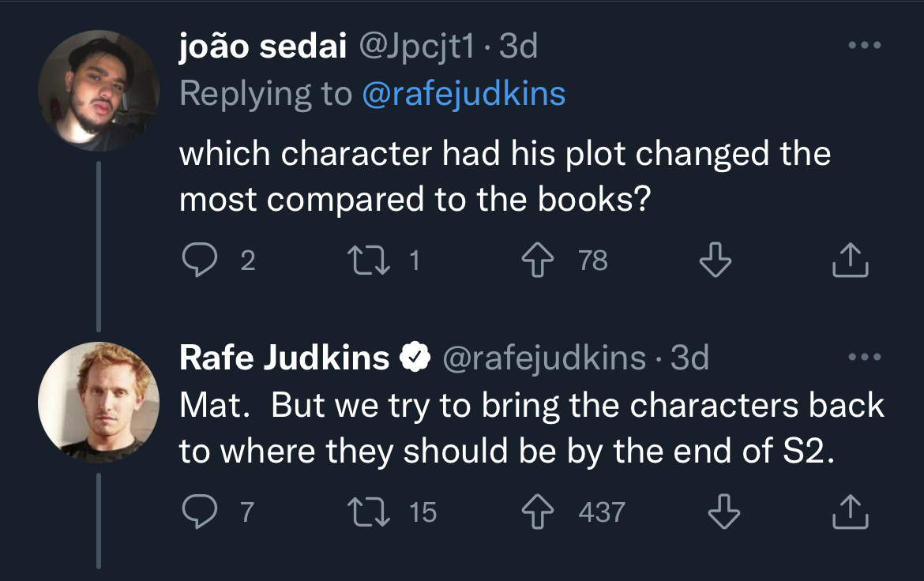Downvote joão sedai's tweet

click(x=716, y=260)
